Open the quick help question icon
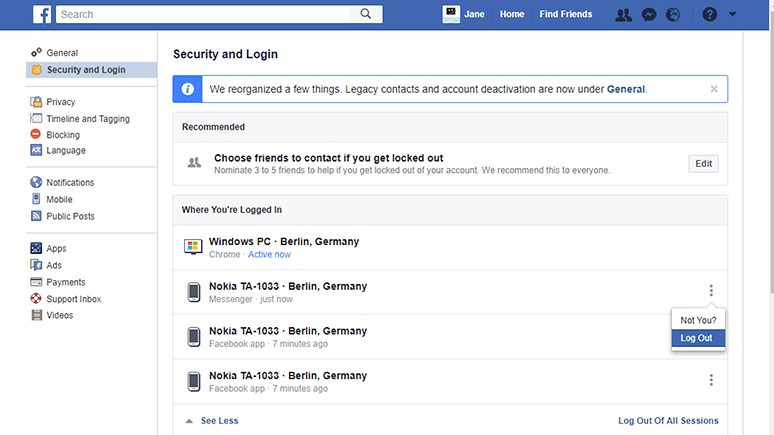The width and height of the screenshot is (774, 435). click(x=710, y=14)
